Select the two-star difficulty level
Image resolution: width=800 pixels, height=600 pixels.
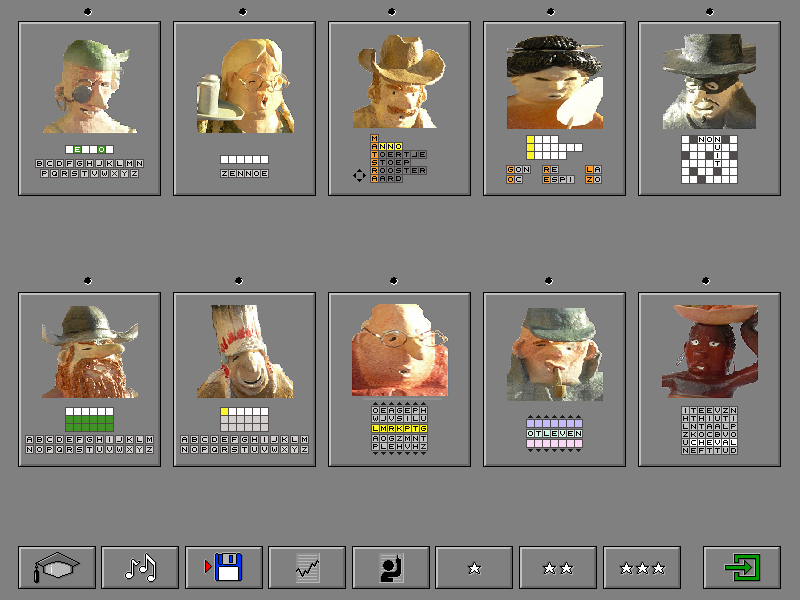pyautogui.click(x=558, y=567)
